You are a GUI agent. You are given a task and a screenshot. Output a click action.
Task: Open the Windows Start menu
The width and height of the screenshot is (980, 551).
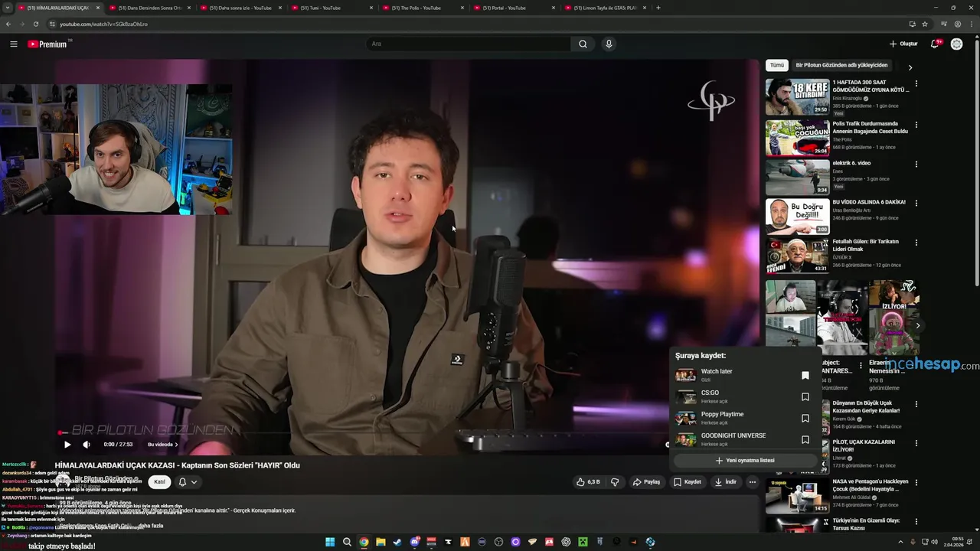pos(330,542)
